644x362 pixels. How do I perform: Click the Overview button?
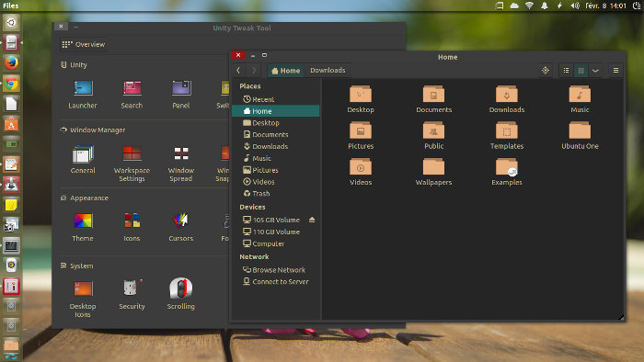pyautogui.click(x=85, y=44)
